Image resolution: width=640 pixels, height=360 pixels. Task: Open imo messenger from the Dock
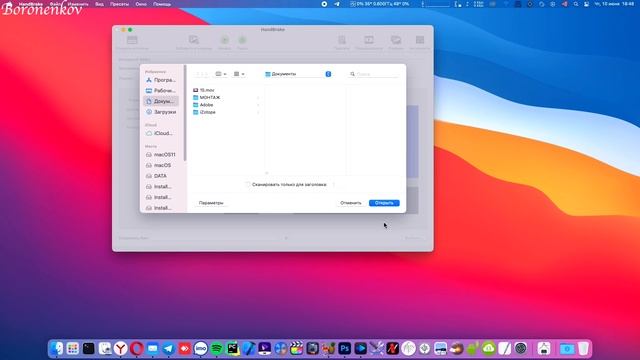[200, 349]
